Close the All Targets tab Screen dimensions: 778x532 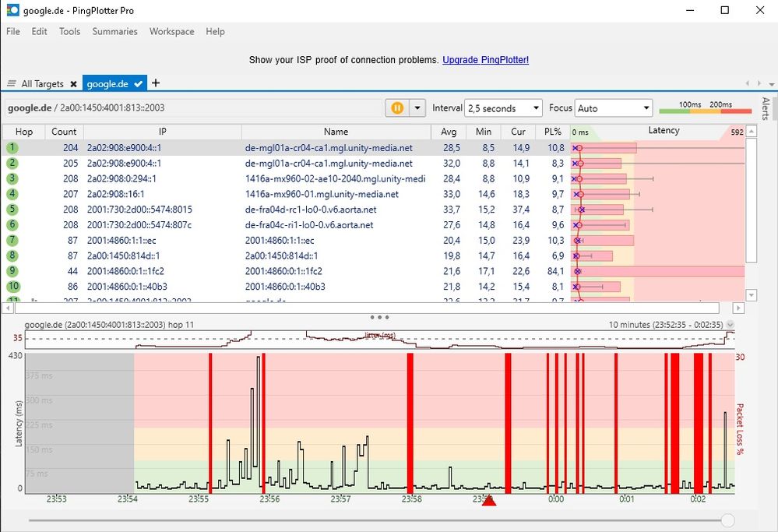73,84
